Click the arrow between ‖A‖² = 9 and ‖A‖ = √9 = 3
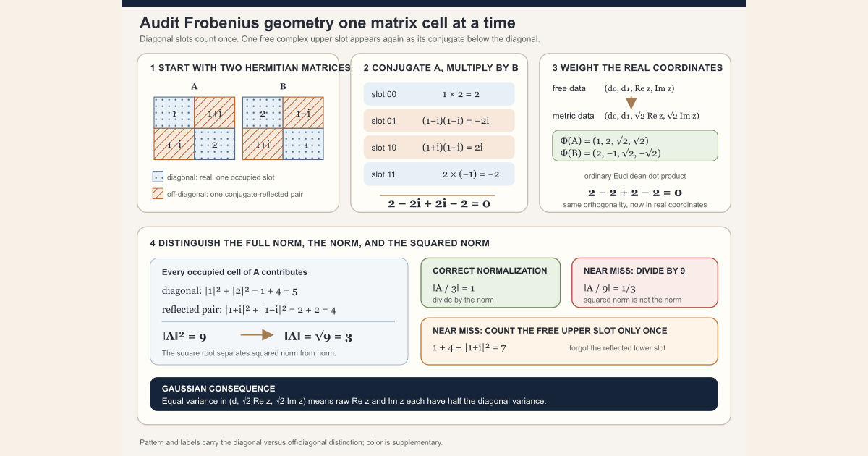This screenshot has height=456, width=868. click(x=257, y=335)
